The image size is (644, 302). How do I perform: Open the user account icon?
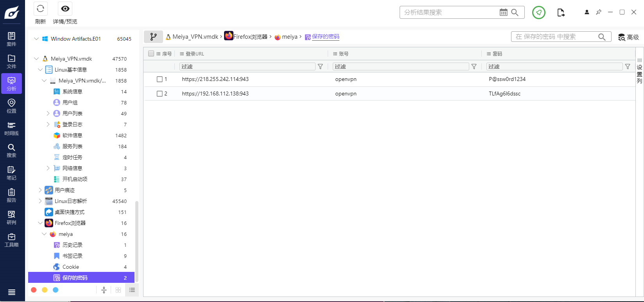[x=587, y=12]
